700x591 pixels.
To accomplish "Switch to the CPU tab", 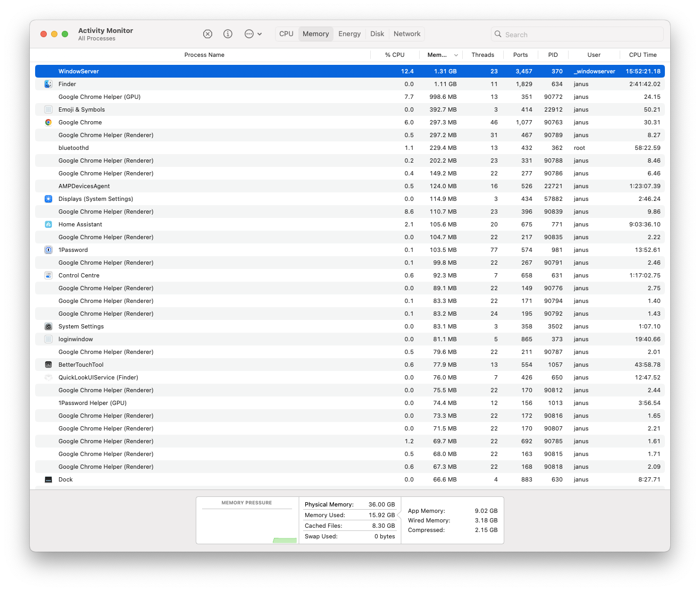I will [286, 34].
